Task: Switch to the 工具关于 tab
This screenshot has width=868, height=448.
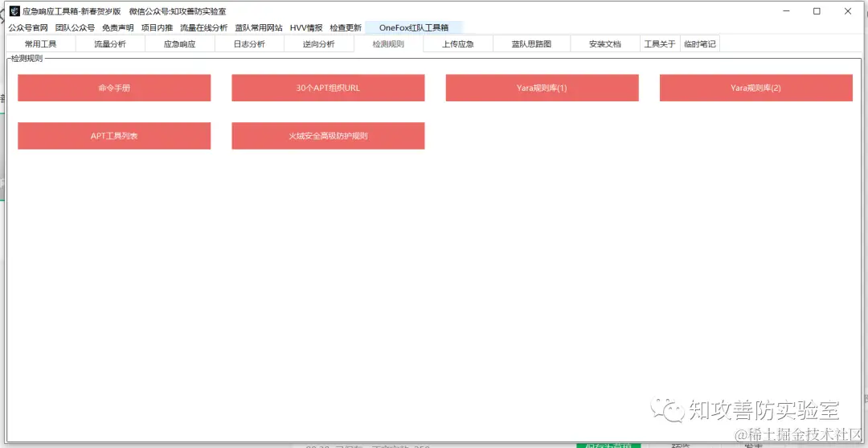Action: tap(660, 44)
